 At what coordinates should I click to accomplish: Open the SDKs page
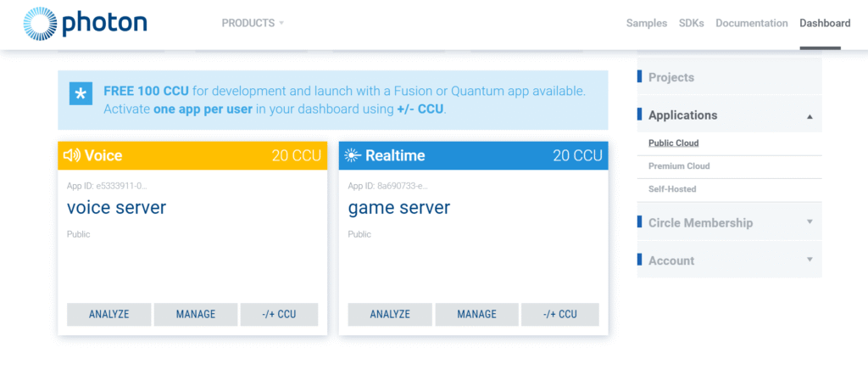pos(691,23)
